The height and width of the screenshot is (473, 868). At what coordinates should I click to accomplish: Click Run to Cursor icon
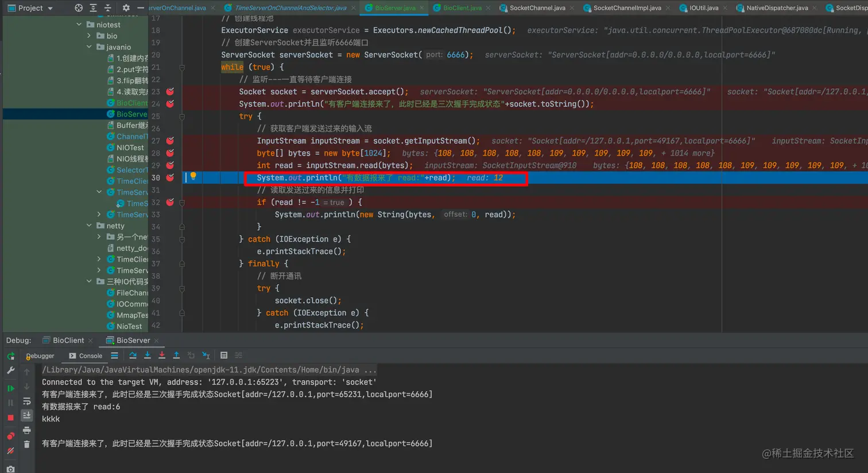pyautogui.click(x=206, y=355)
